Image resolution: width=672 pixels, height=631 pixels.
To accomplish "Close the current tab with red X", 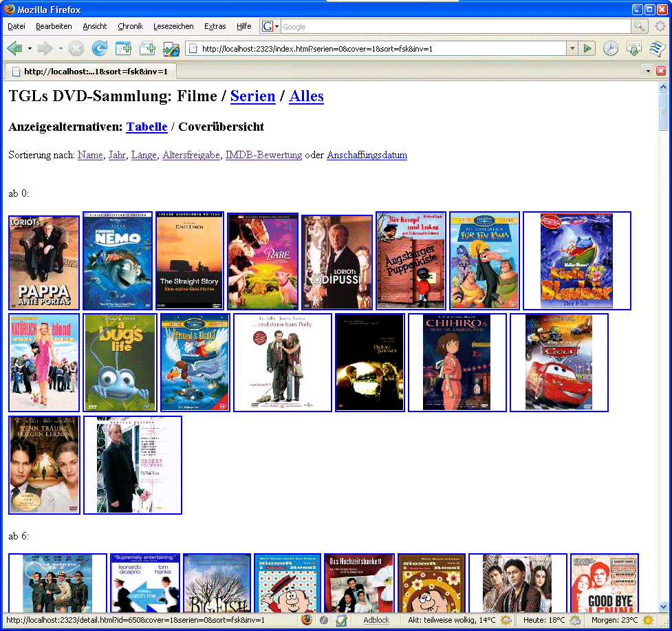I will (661, 71).
